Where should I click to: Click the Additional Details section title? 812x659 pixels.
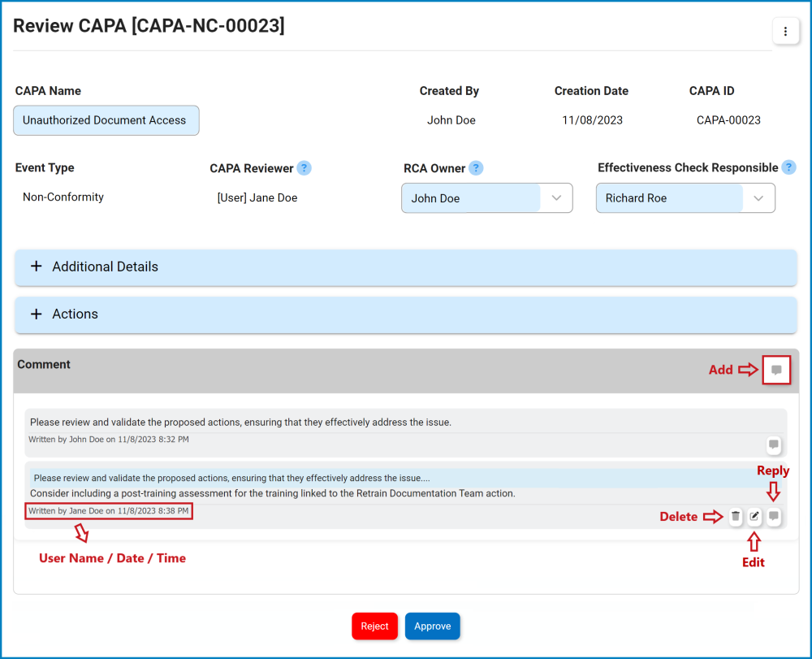pyautogui.click(x=105, y=267)
